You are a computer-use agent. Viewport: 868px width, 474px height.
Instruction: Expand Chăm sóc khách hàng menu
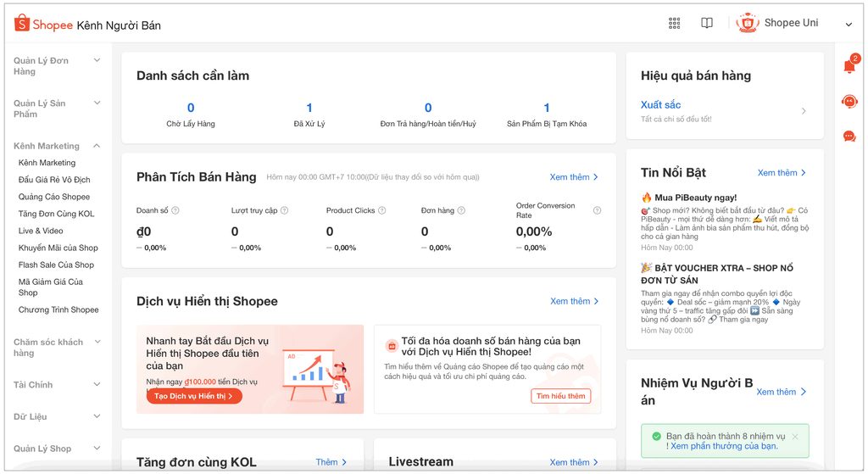click(97, 342)
